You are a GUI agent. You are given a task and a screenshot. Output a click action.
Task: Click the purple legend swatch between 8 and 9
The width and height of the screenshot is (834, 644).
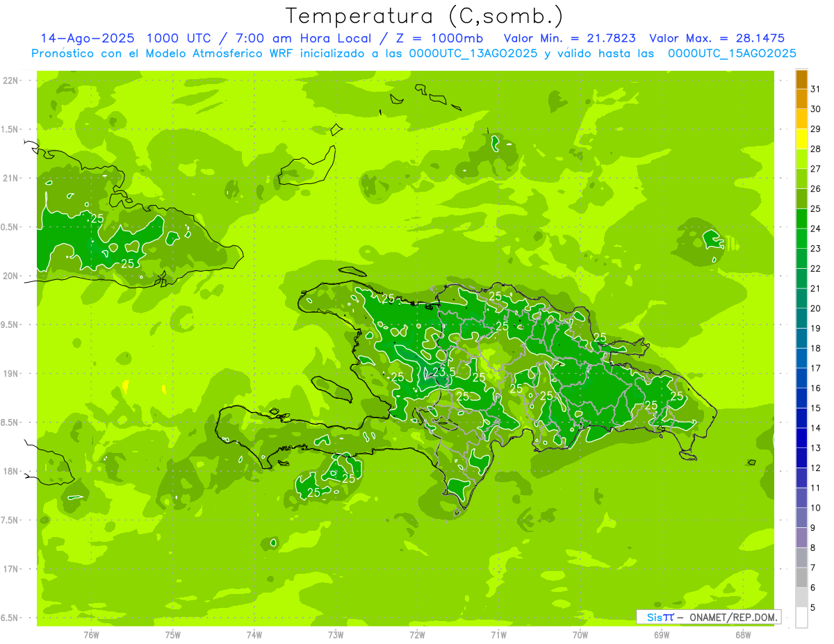(x=801, y=538)
